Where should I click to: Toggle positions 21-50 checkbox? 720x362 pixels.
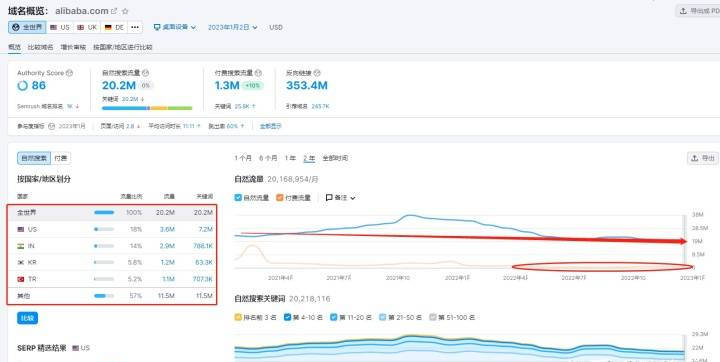[x=383, y=317]
